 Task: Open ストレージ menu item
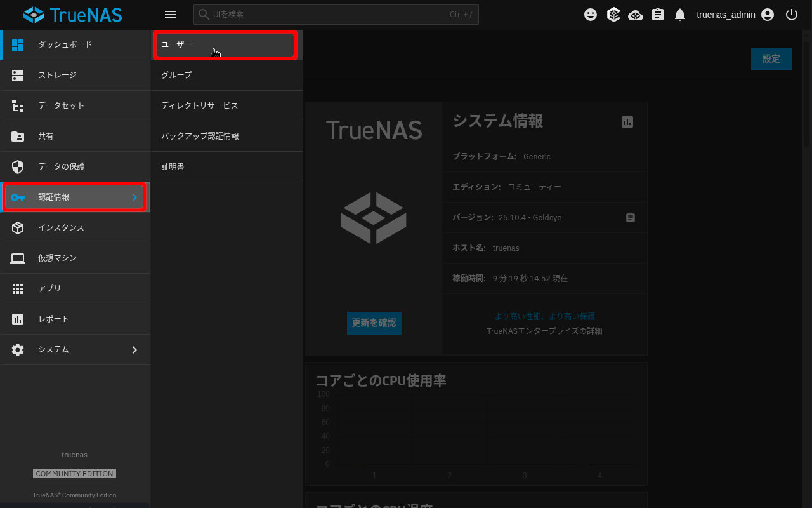75,75
